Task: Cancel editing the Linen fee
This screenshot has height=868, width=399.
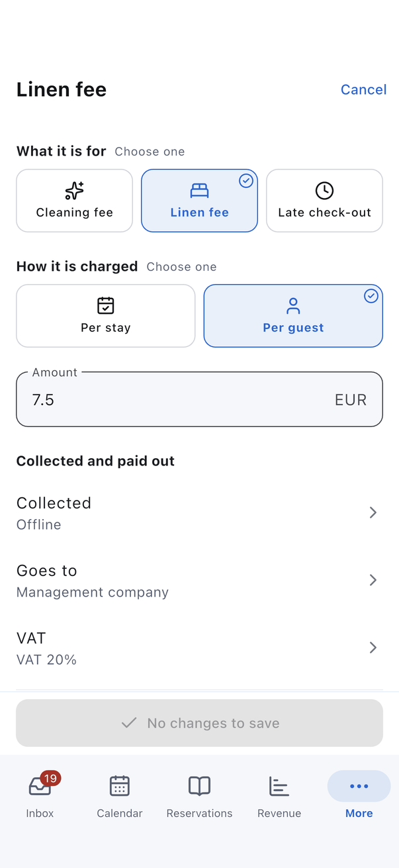Action: [x=363, y=89]
